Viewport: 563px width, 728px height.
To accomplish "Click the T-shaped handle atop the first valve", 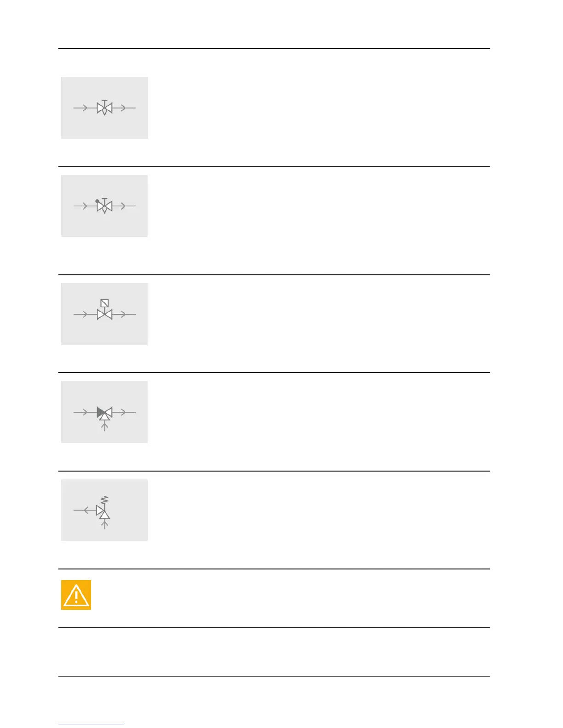I will 104,102.
